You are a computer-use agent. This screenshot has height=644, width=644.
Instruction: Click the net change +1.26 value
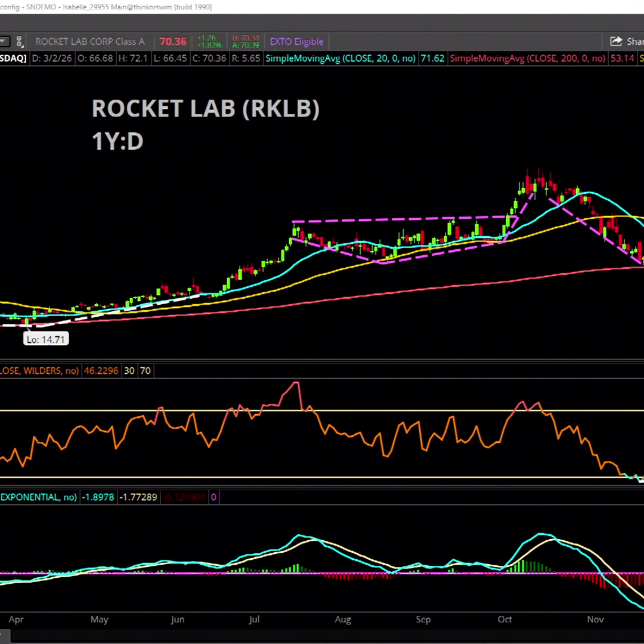207,38
